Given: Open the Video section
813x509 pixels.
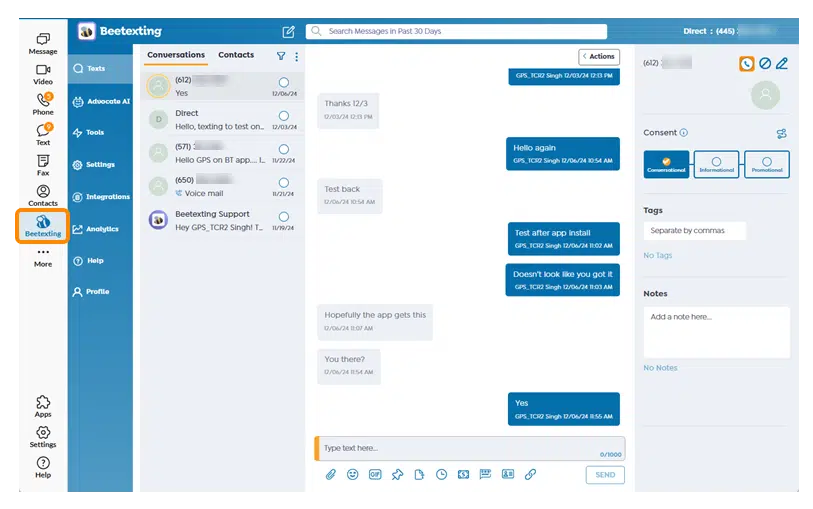Looking at the screenshot, I should [43, 75].
